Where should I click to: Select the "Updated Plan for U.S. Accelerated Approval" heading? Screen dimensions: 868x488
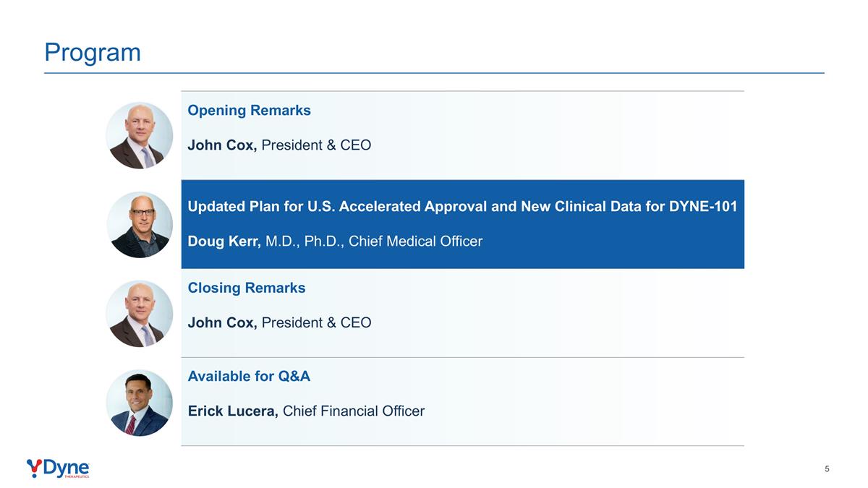[462, 207]
